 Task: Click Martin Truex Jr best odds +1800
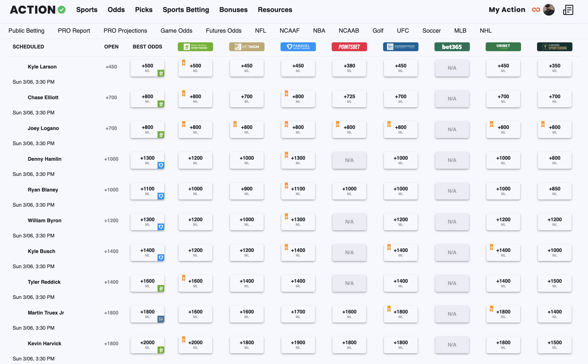pos(147,314)
